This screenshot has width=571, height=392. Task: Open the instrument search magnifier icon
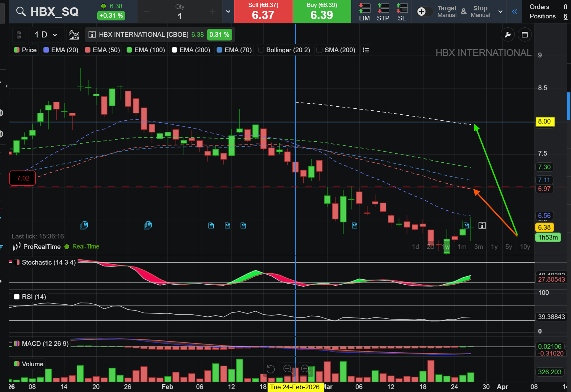pos(21,12)
